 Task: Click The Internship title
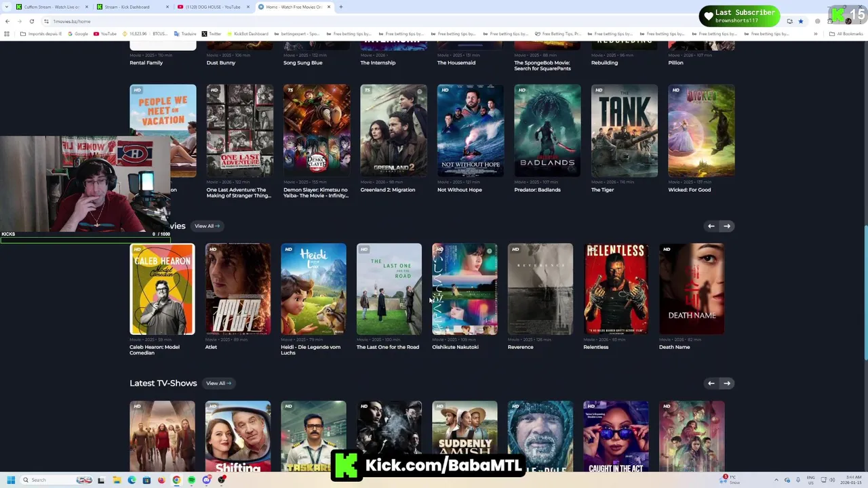click(378, 62)
